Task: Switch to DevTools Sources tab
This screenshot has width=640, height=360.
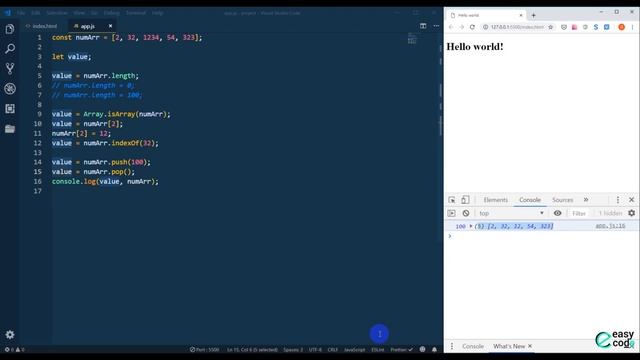Action: click(x=562, y=200)
